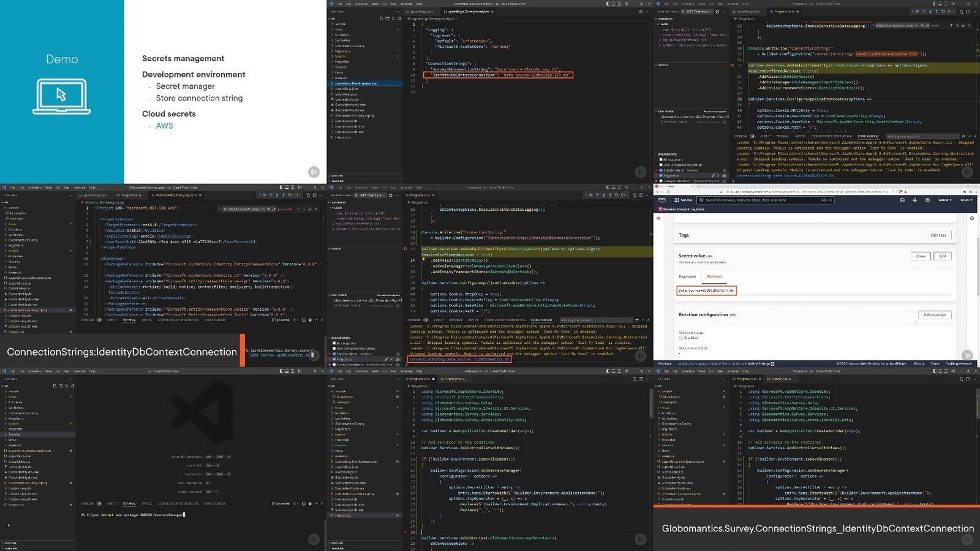
Task: Open the AWS region dropdown in the header
Action: (945, 200)
